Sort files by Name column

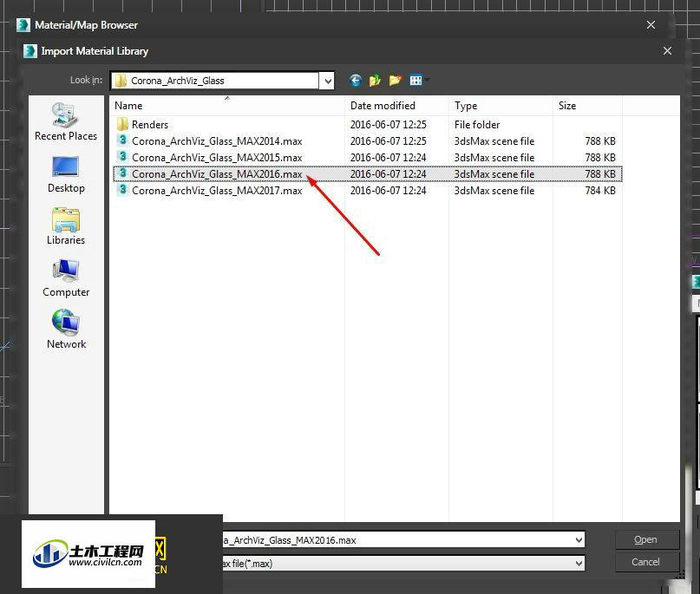pos(226,106)
